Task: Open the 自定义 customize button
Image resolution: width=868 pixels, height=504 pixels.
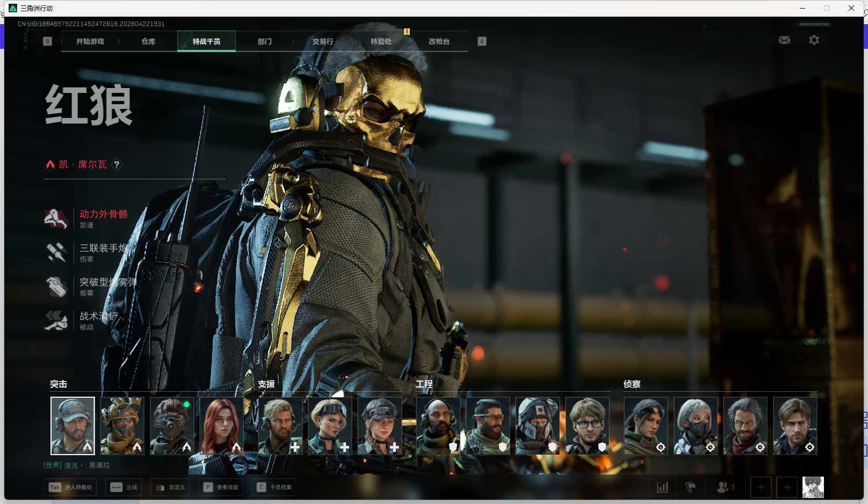Action: pos(170,487)
